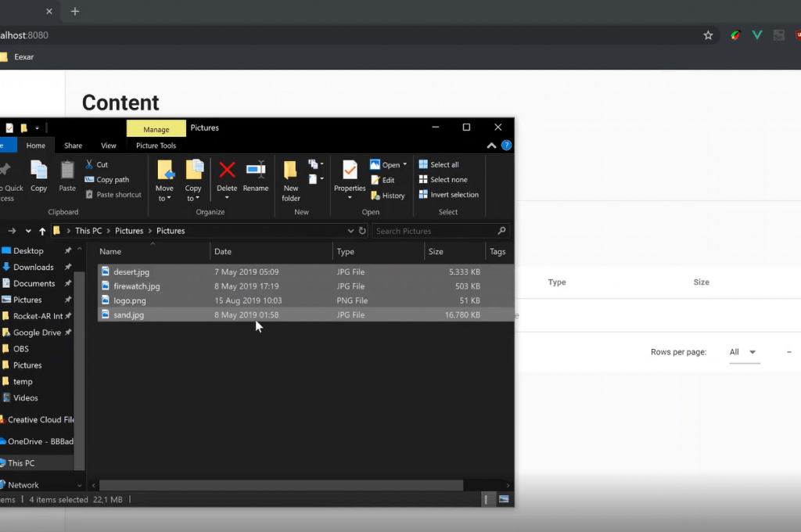Expand the Network tree chevron
Screen dimensions: 801x532
[x=80, y=485]
